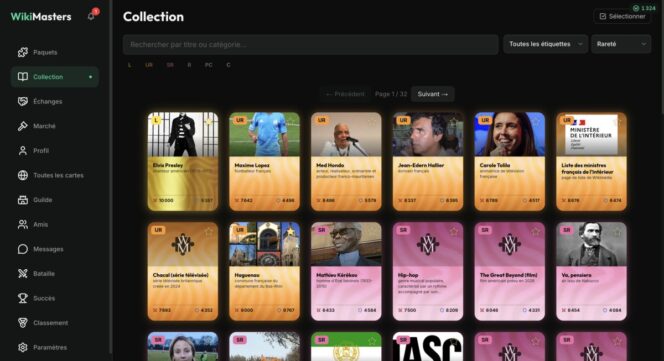Toggle favorite star on Hip-hop card
The height and width of the screenshot is (361, 664).
point(454,231)
